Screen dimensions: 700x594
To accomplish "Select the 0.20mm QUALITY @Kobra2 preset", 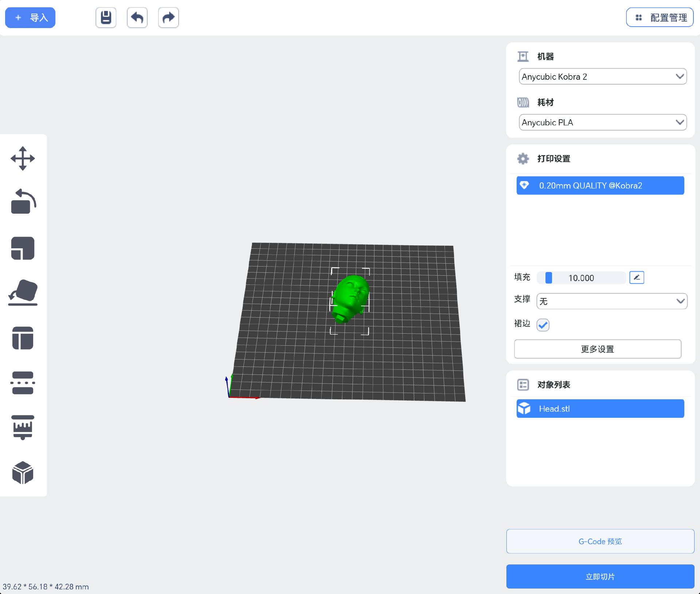I will [x=600, y=185].
